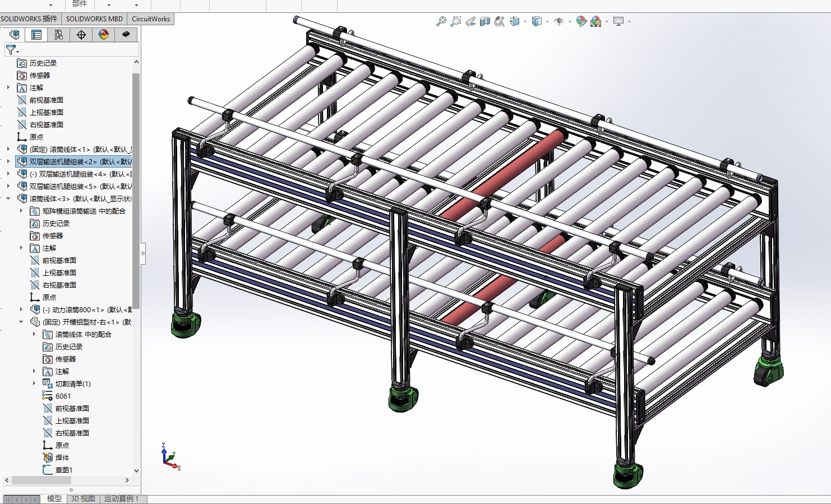
Task: Click the horizontal scrollbar right arrow
Action: pos(127,480)
